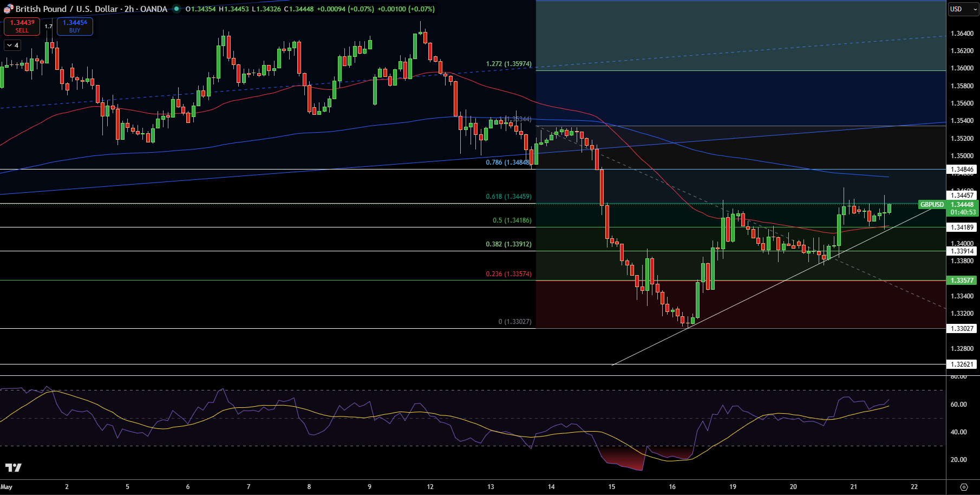Click the GBPUSD price label tag
980x495 pixels.
point(932,205)
